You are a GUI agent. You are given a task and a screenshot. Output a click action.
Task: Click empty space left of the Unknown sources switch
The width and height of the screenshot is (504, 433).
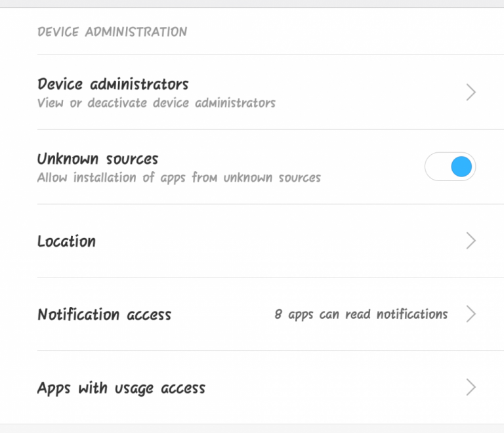coord(374,167)
